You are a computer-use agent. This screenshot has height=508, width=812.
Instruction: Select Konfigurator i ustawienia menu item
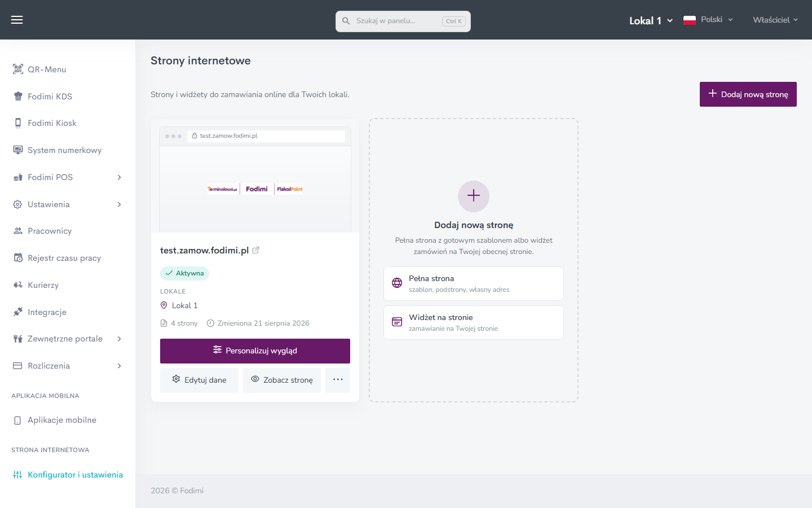coord(68,475)
